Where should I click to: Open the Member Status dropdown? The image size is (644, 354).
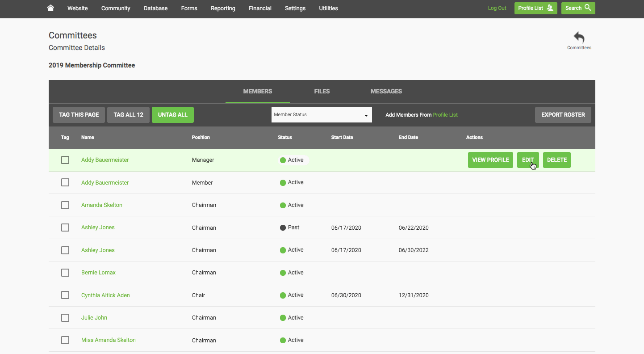pos(322,115)
